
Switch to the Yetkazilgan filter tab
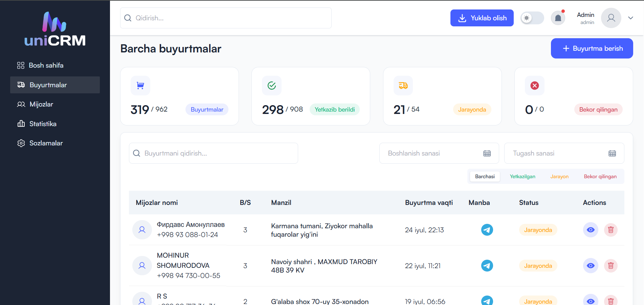coord(523,176)
